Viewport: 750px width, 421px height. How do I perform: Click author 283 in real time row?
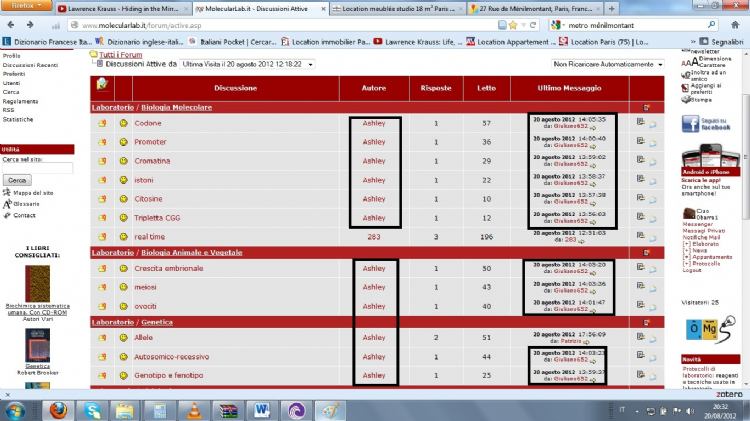pyautogui.click(x=374, y=237)
